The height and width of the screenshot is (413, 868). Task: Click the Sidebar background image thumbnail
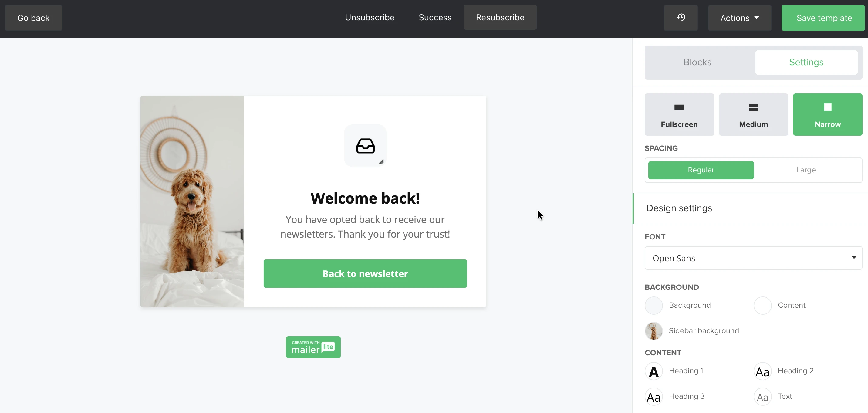pyautogui.click(x=654, y=331)
